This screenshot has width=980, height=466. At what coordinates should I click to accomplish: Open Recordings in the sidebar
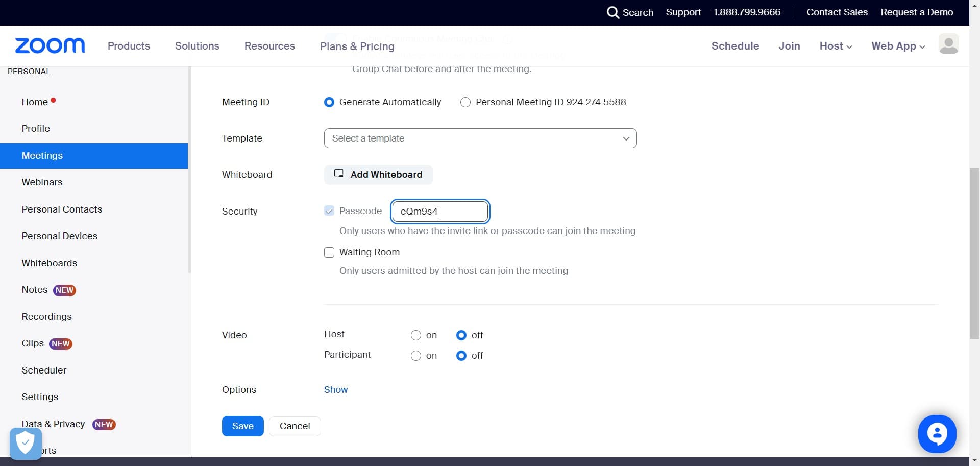[x=46, y=317]
